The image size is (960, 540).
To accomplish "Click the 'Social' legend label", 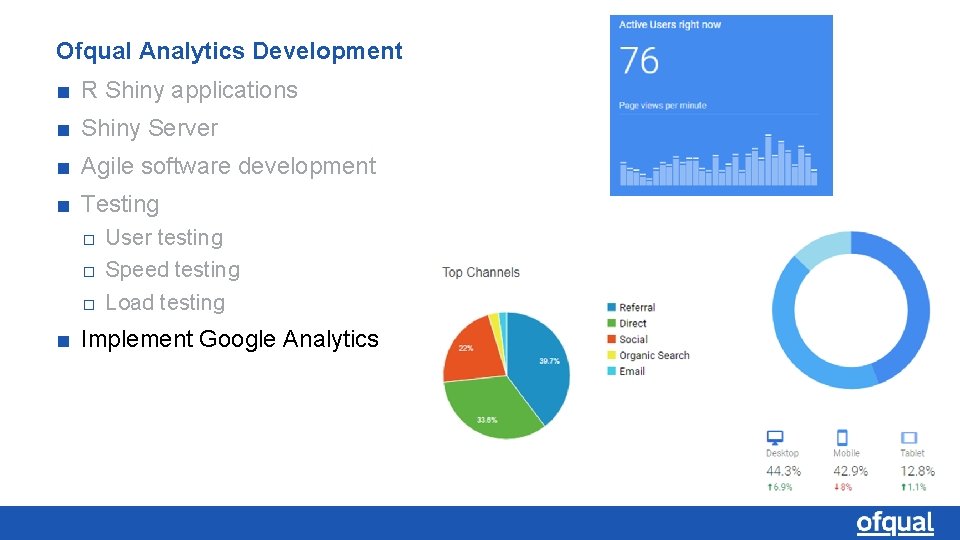I will pos(633,339).
